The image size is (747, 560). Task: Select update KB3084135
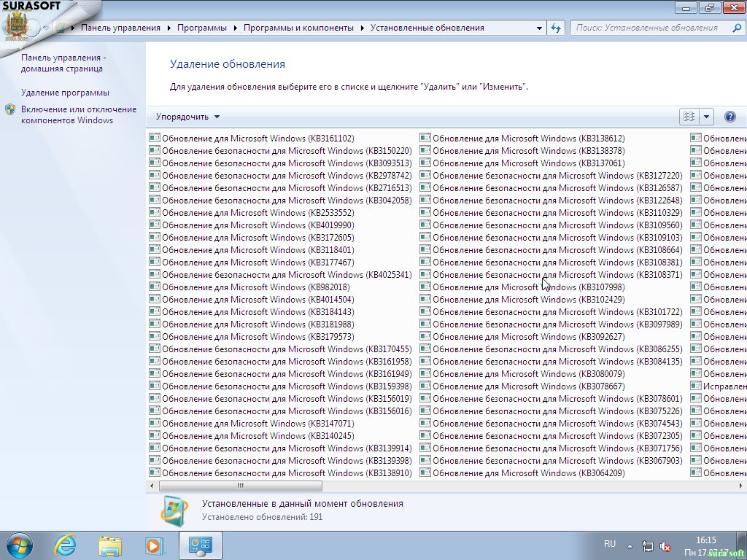click(551, 361)
